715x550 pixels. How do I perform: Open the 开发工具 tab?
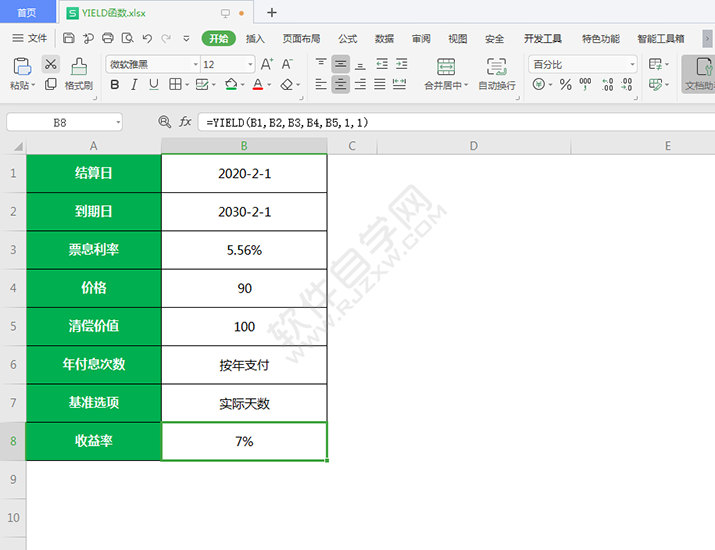point(543,39)
